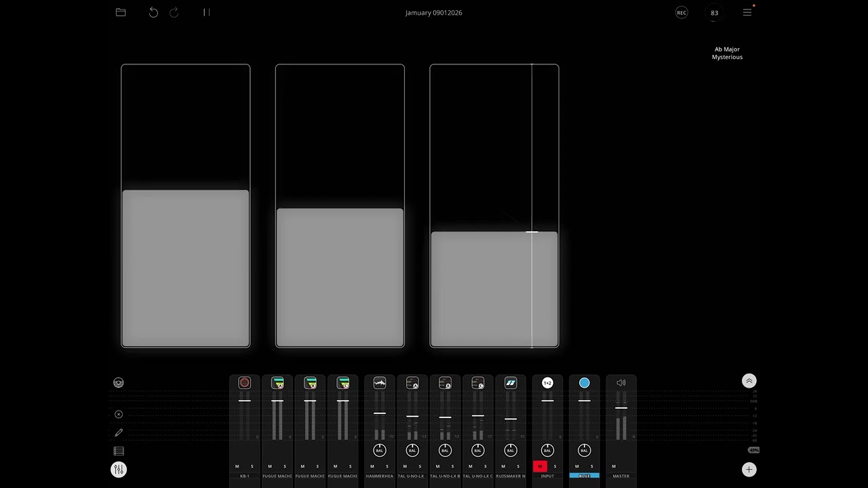This screenshot has width=868, height=488.
Task: Open the KB-1 keyboard plugin icon
Action: 245,383
